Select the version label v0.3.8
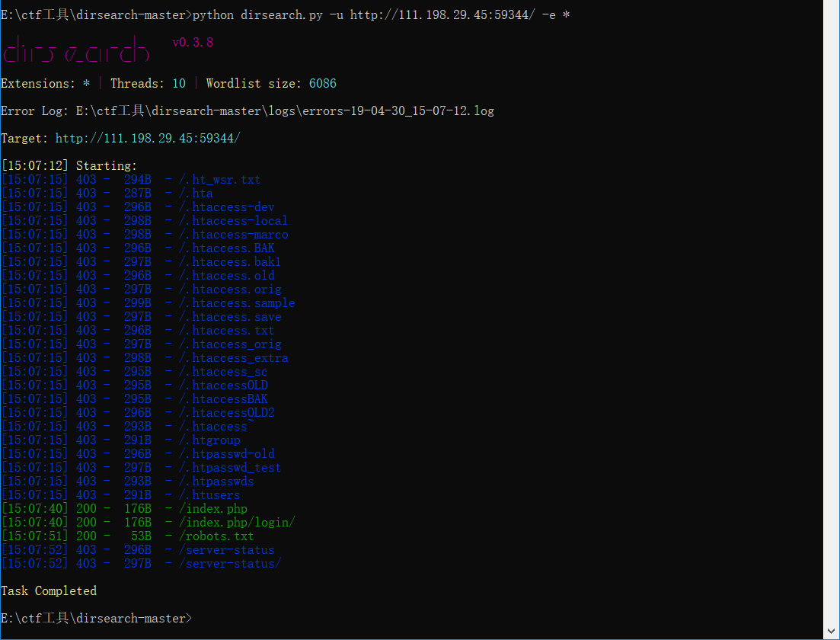This screenshot has height=640, width=840. click(193, 42)
